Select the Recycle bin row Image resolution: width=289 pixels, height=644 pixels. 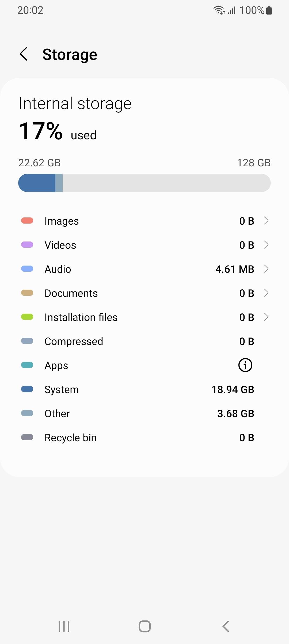click(144, 438)
